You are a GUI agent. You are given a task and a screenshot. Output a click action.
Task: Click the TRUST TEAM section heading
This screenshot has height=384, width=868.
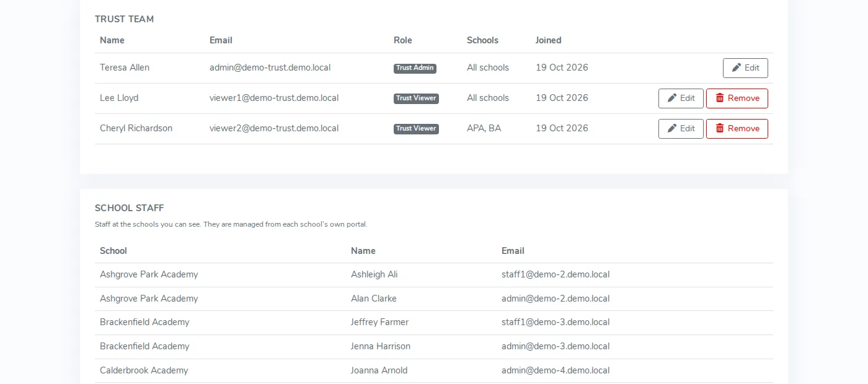click(124, 19)
